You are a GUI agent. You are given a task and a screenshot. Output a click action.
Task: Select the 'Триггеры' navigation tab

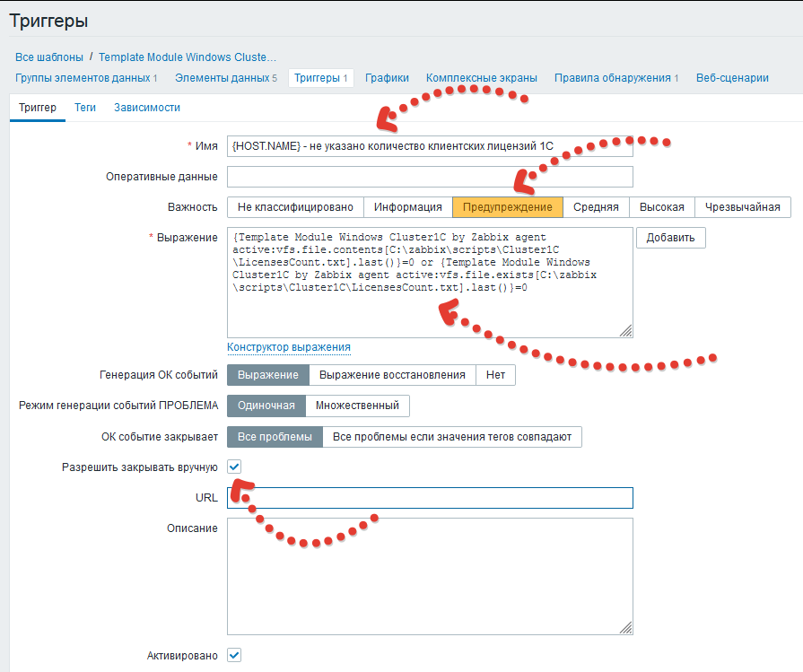(x=320, y=78)
